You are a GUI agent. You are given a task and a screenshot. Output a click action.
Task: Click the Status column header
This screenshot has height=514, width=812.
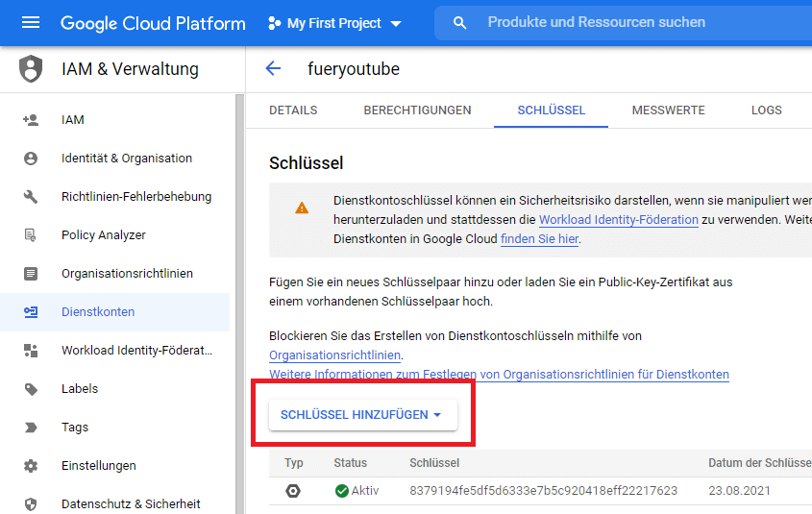(350, 463)
